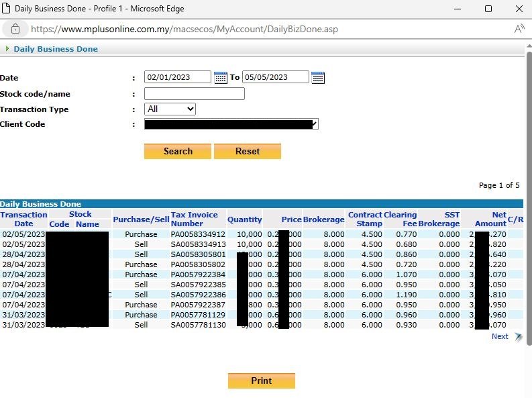Viewport: 532px width, 398px height.
Task: Click the Transaction Date column header
Action: pyautogui.click(x=23, y=219)
